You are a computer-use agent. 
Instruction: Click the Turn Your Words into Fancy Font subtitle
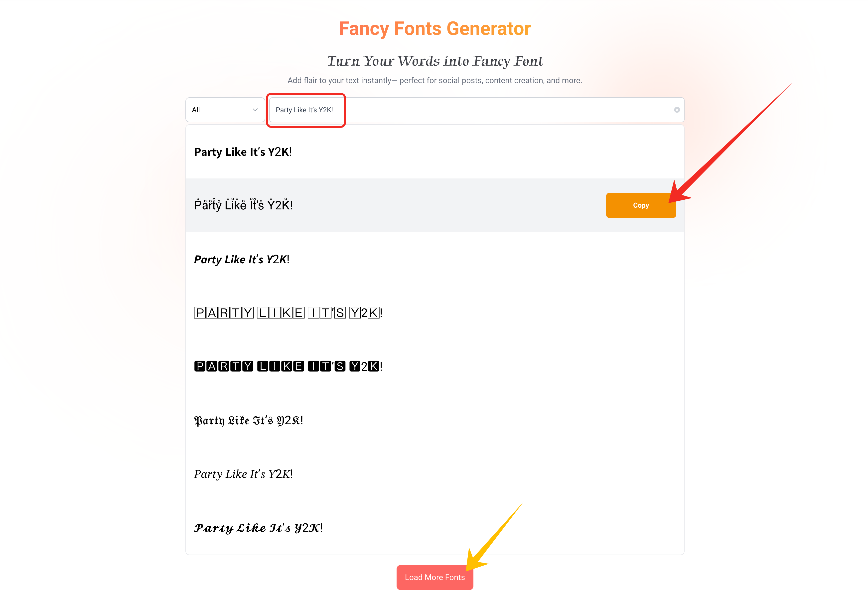point(435,61)
